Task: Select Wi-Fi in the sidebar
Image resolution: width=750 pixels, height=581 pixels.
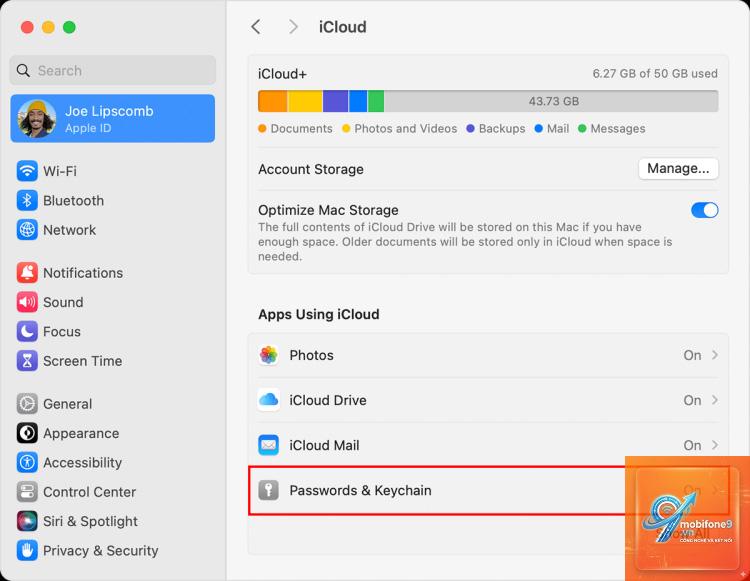Action: [113, 171]
